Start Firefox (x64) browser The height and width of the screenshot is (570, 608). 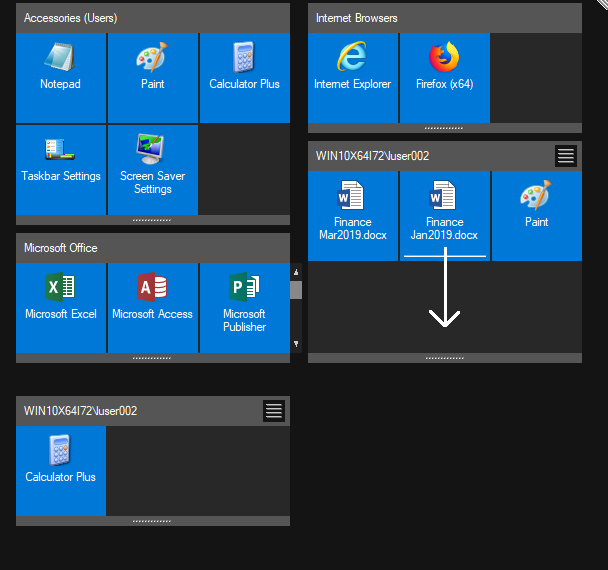pos(444,77)
